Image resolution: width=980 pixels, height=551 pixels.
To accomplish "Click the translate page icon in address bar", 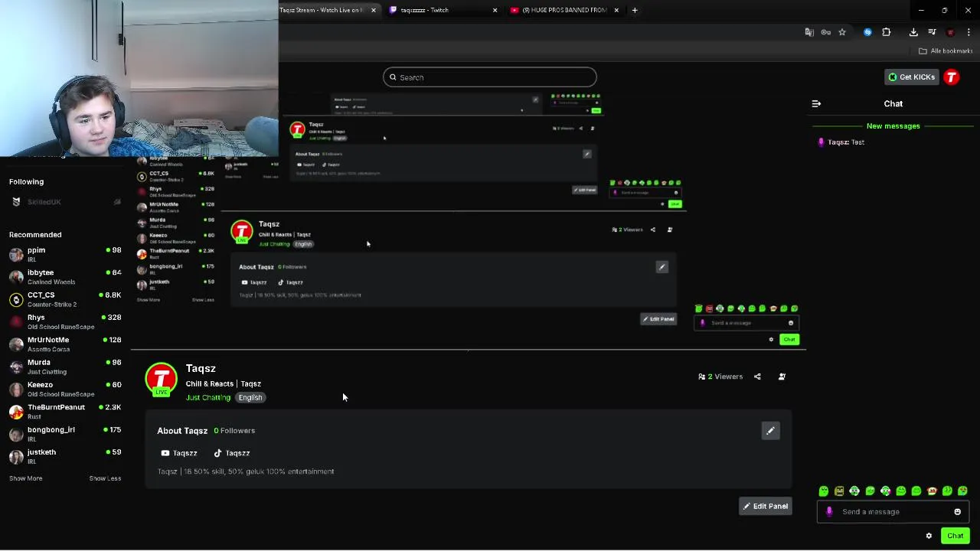I will click(x=809, y=32).
